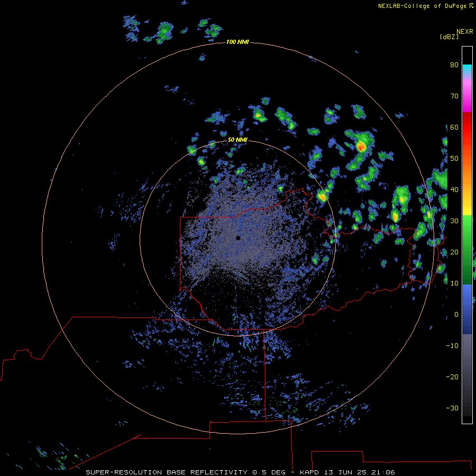
Task: Click the NEXR label above the color scale
Action: (x=465, y=32)
